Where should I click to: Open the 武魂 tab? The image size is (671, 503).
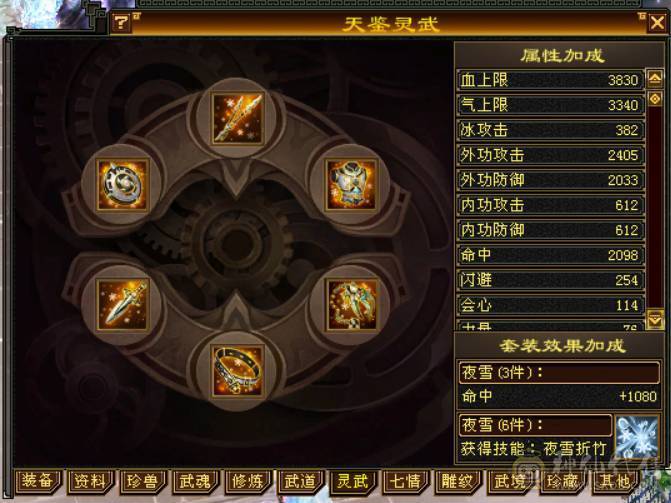coord(195,481)
